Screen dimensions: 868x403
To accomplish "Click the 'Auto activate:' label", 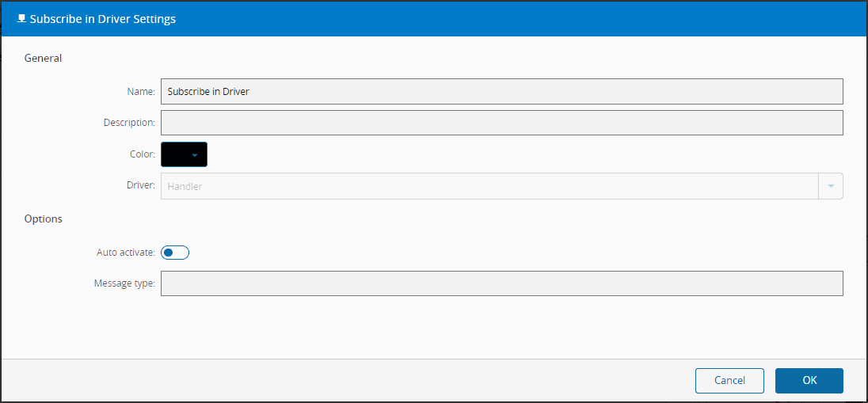I will 126,253.
